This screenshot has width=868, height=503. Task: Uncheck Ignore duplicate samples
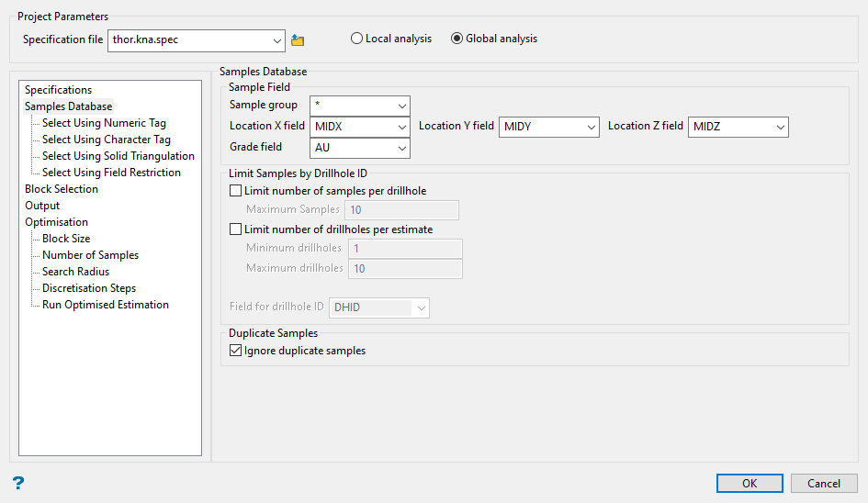236,351
